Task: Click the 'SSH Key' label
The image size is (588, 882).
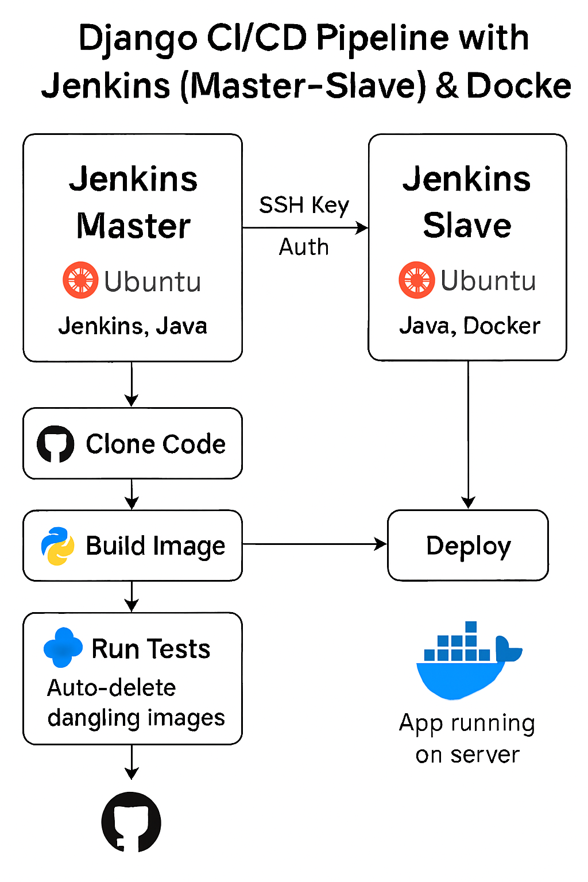Action: (304, 206)
